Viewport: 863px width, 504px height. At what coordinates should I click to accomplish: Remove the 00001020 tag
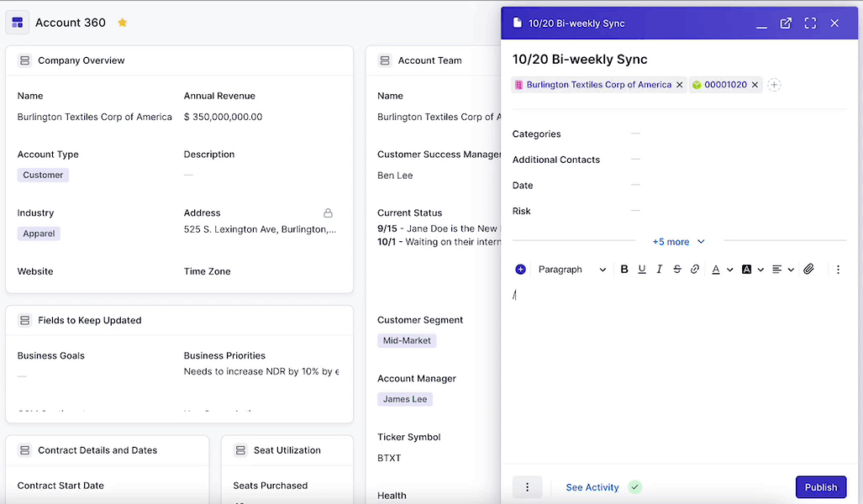tap(755, 85)
